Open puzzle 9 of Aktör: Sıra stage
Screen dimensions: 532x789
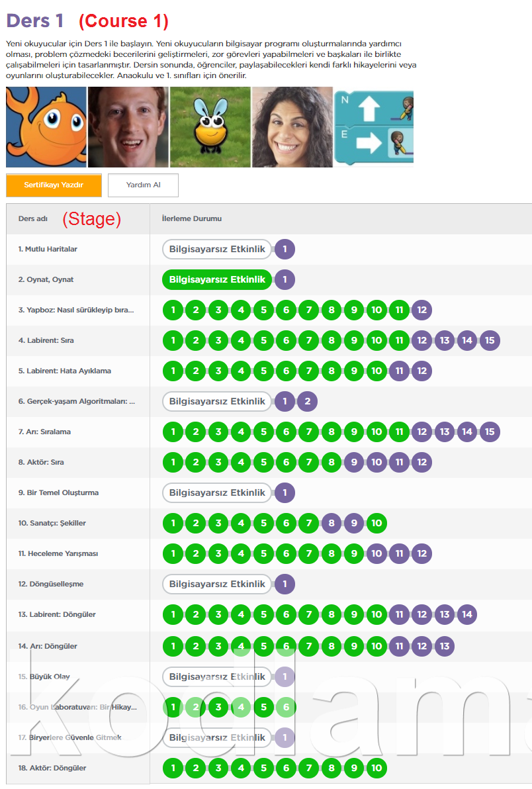click(x=354, y=463)
